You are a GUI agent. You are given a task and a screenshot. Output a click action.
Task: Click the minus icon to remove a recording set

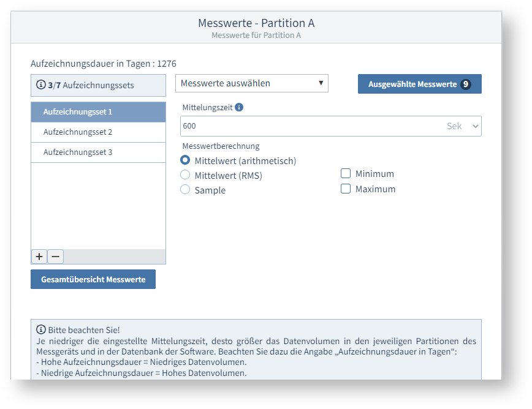pyautogui.click(x=55, y=257)
